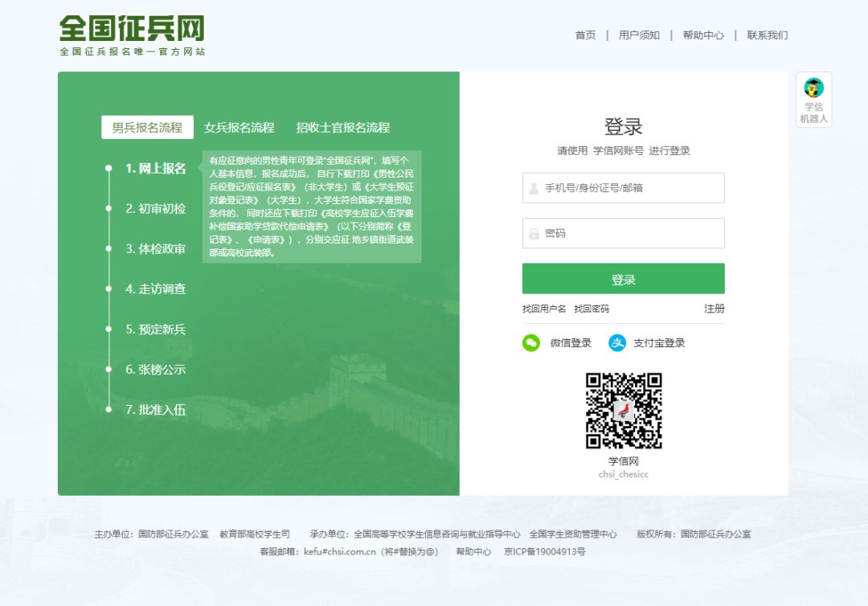Click the Alipay login icon

point(616,343)
